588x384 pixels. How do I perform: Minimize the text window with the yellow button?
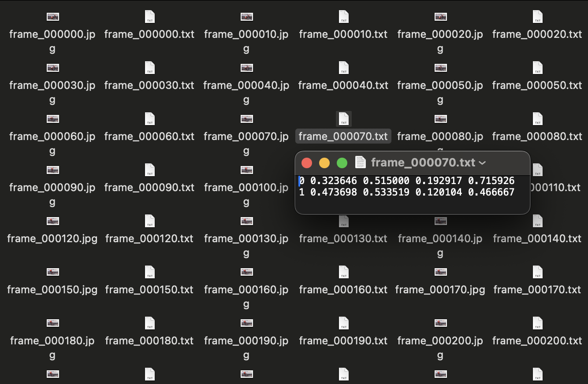tap(324, 163)
